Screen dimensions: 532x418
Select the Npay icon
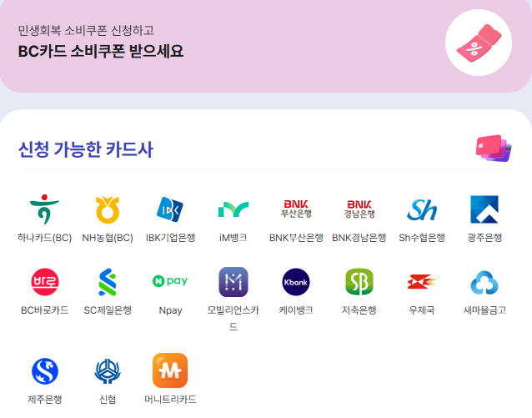click(x=170, y=281)
